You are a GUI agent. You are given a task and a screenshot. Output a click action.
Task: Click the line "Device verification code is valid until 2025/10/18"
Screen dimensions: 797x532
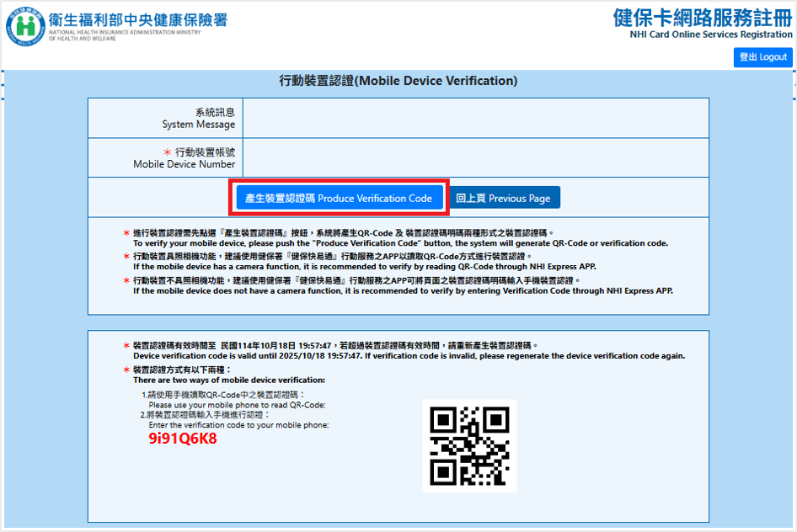click(409, 356)
